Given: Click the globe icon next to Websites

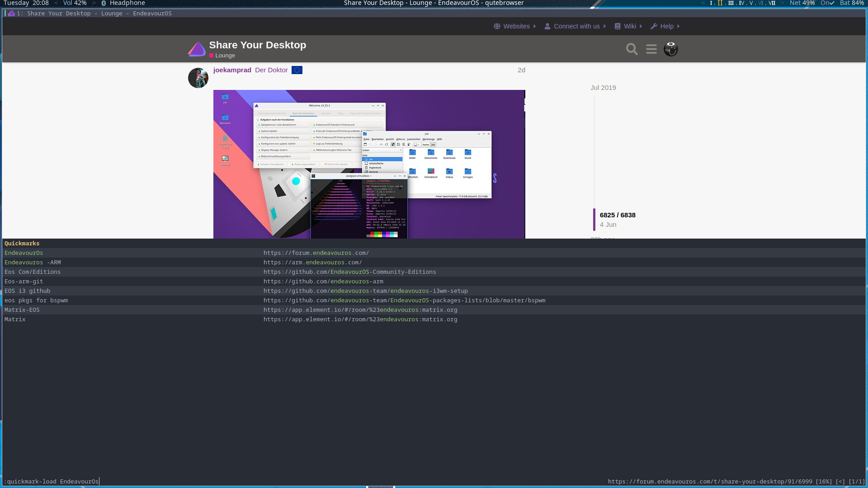Looking at the screenshot, I should [x=497, y=26].
